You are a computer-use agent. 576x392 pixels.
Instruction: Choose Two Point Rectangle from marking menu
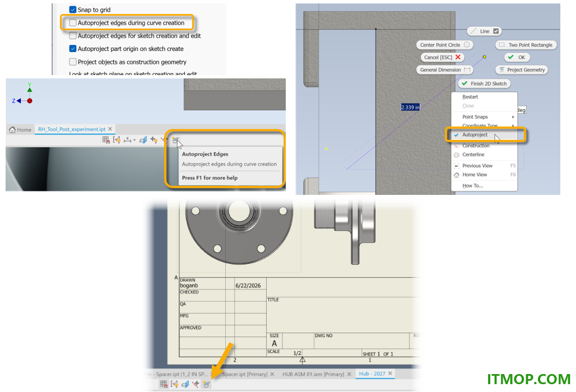[526, 45]
